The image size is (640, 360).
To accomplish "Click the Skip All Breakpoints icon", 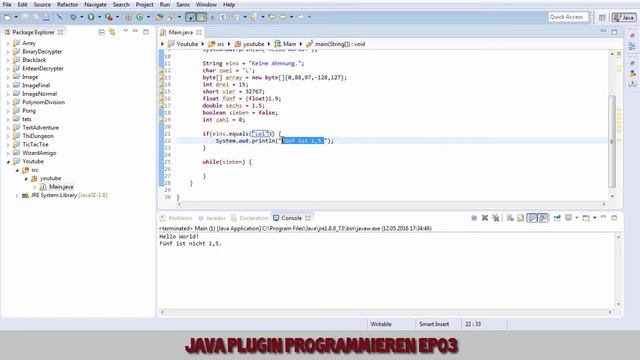I will coord(60,17).
